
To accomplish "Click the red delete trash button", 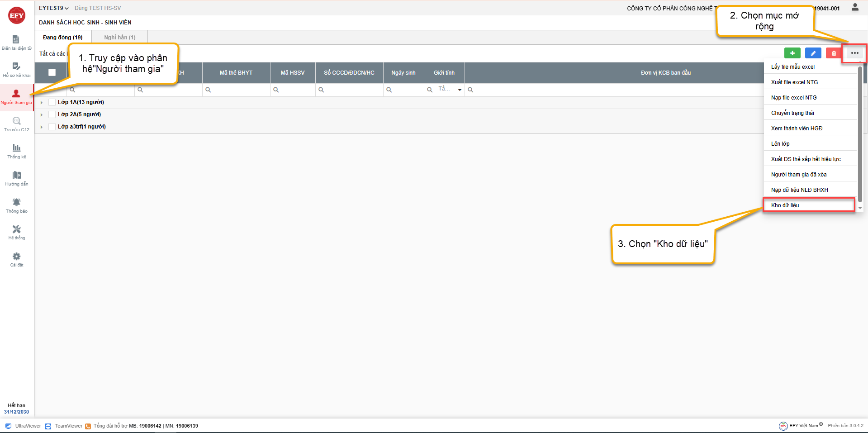I will click(834, 53).
